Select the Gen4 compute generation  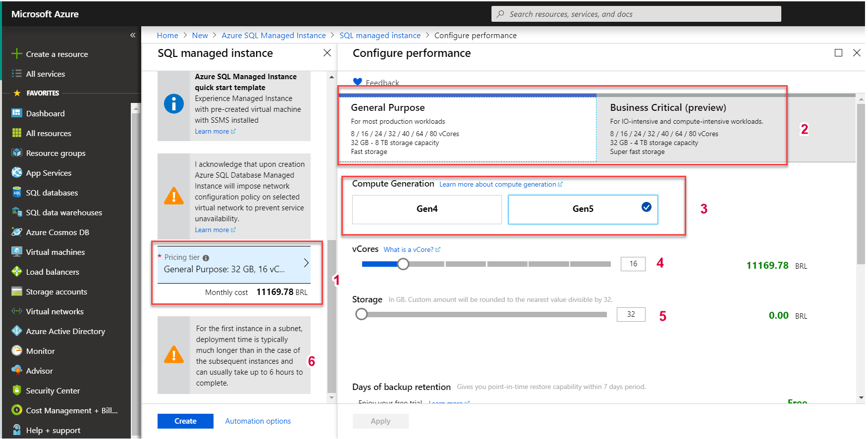[427, 209]
